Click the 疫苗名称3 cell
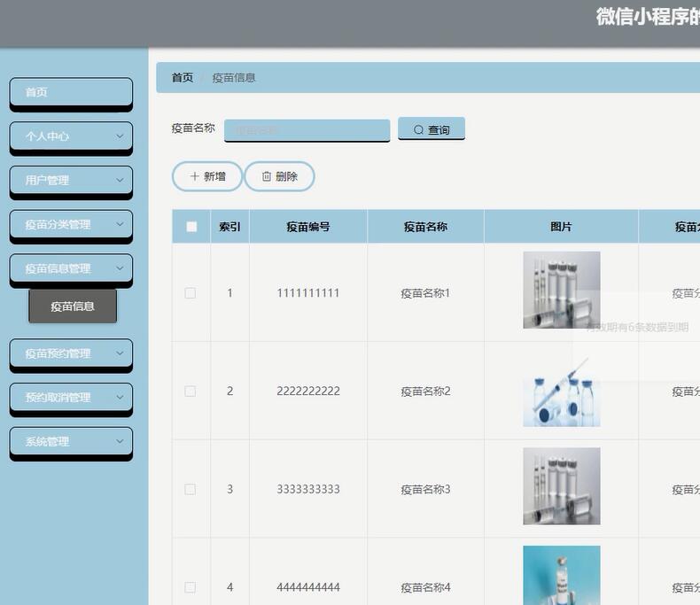700x605 pixels. (x=425, y=490)
